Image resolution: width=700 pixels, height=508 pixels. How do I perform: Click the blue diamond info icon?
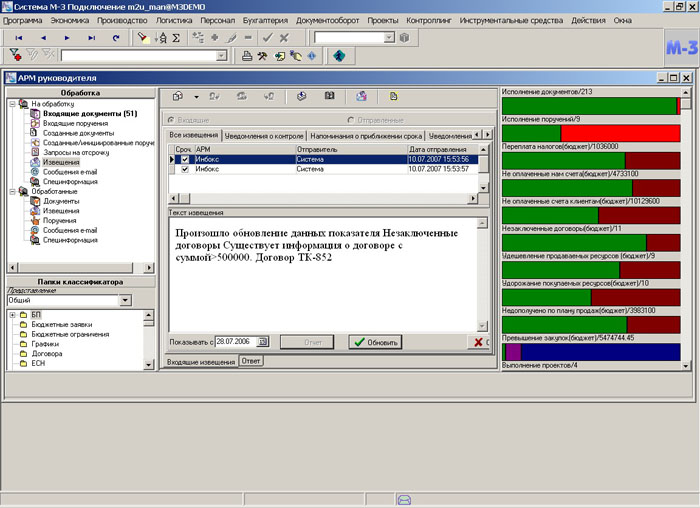(312, 56)
